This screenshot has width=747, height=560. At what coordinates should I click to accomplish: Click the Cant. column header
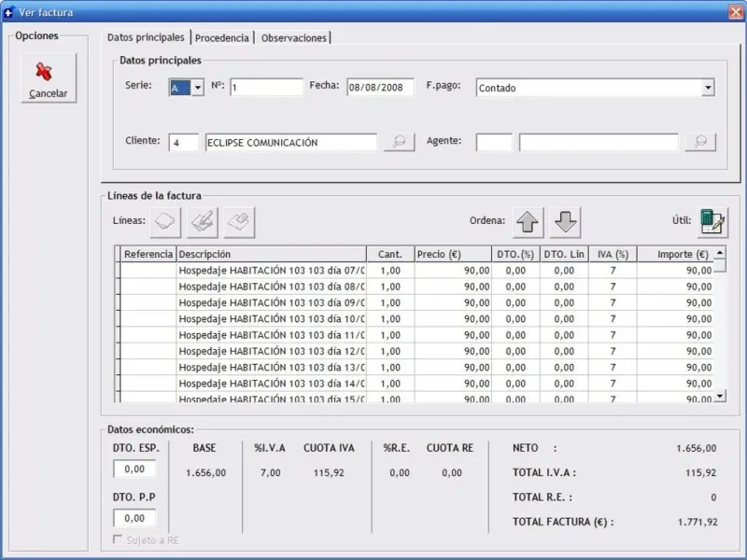(x=390, y=254)
